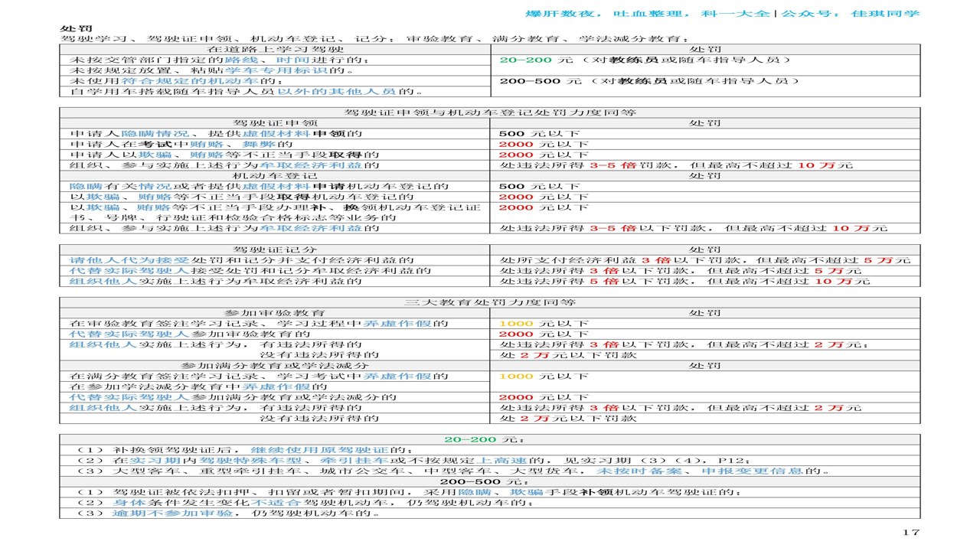Select header cell "在道路上学习驾驶"
This screenshot has height=551, width=980.
275,49
